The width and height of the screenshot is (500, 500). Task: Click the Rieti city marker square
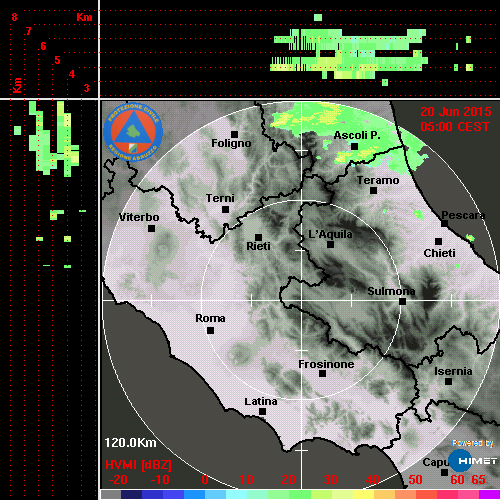[258, 237]
